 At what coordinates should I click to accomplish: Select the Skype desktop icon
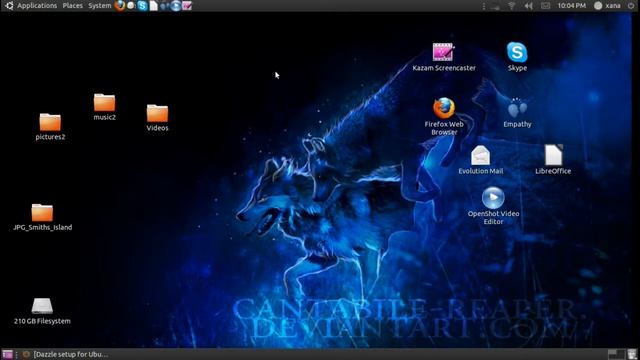(x=517, y=57)
